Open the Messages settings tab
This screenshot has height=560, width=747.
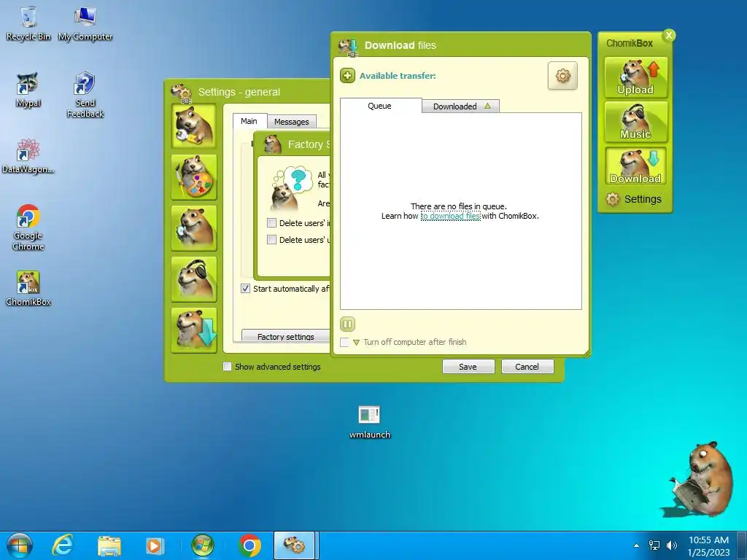[292, 122]
